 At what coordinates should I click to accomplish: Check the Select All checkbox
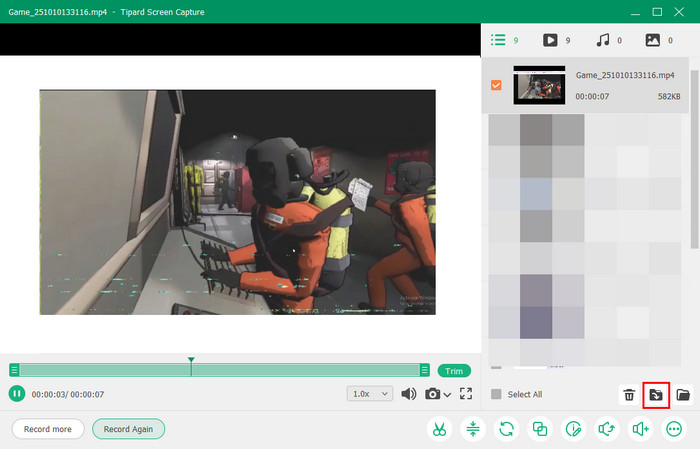[496, 395]
